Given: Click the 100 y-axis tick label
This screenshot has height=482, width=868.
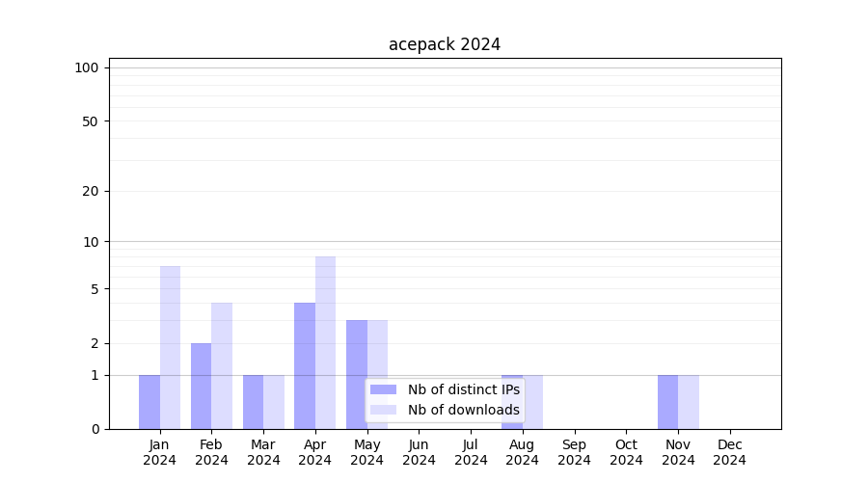Looking at the screenshot, I should [87, 67].
